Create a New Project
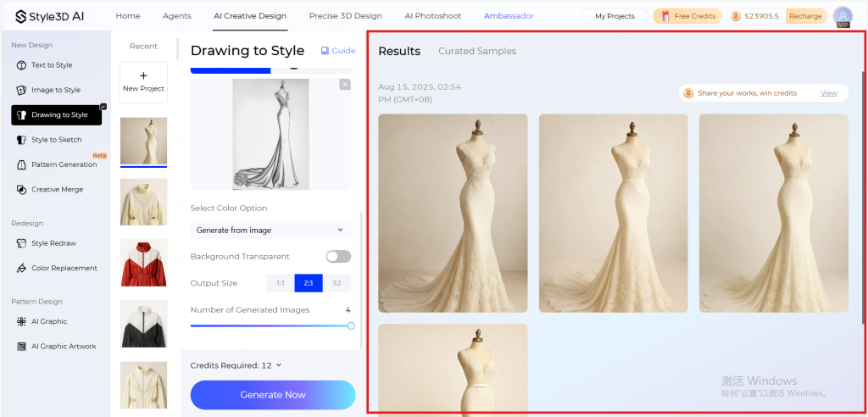The width and height of the screenshot is (868, 417). 143,82
